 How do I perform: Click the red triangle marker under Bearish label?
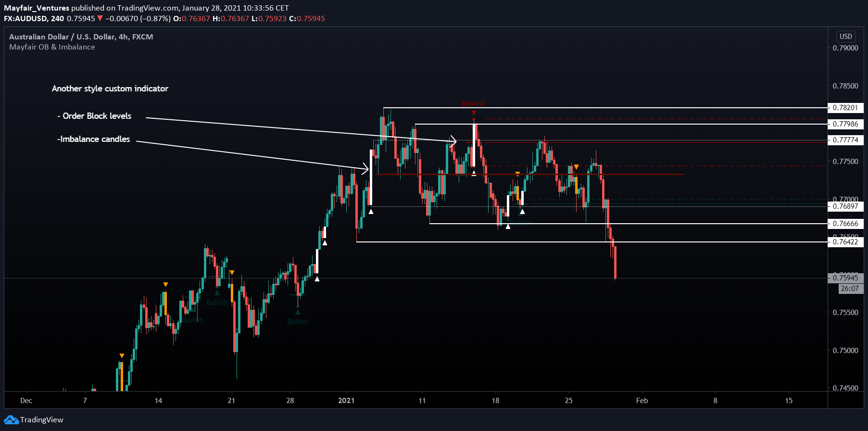coord(474,113)
